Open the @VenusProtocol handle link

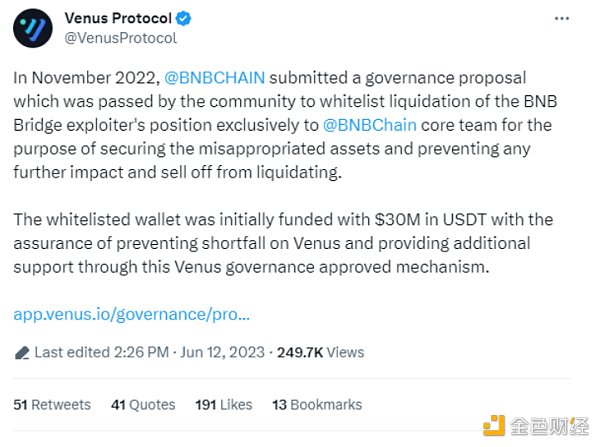120,38
